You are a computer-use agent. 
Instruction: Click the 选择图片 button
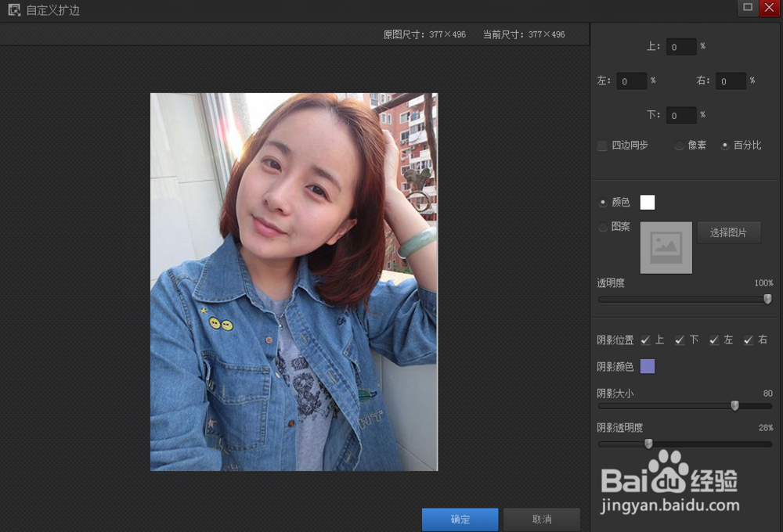pos(729,232)
